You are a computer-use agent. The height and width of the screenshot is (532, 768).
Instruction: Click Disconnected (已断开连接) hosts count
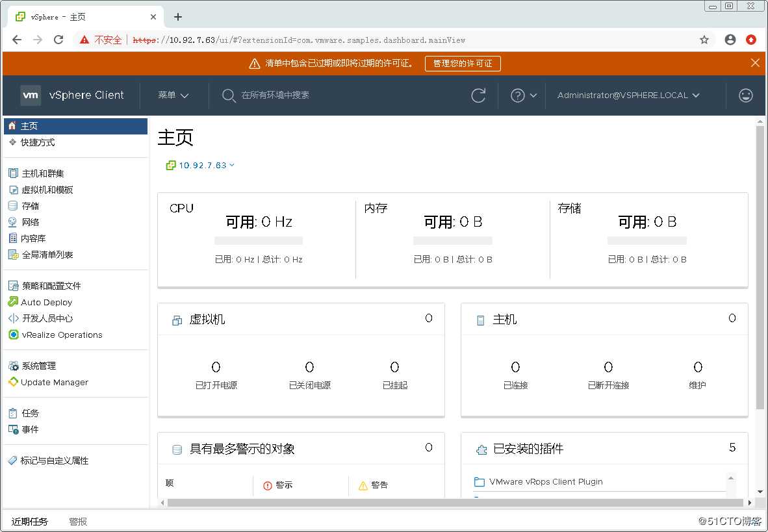(x=608, y=367)
